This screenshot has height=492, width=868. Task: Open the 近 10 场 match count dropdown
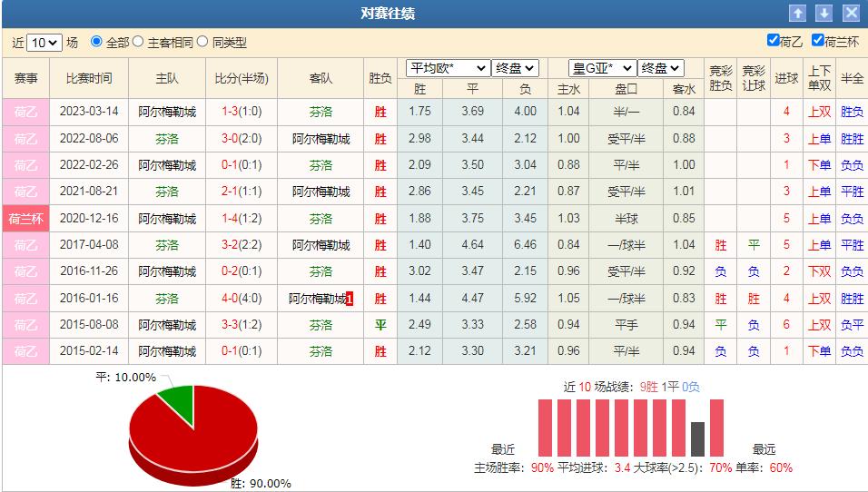44,43
